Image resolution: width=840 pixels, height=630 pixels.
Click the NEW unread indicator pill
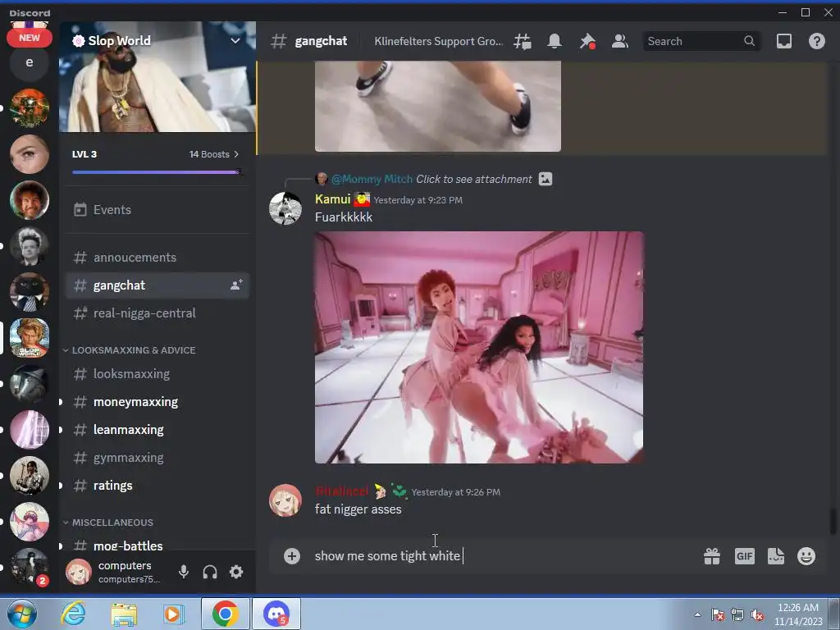(x=30, y=38)
